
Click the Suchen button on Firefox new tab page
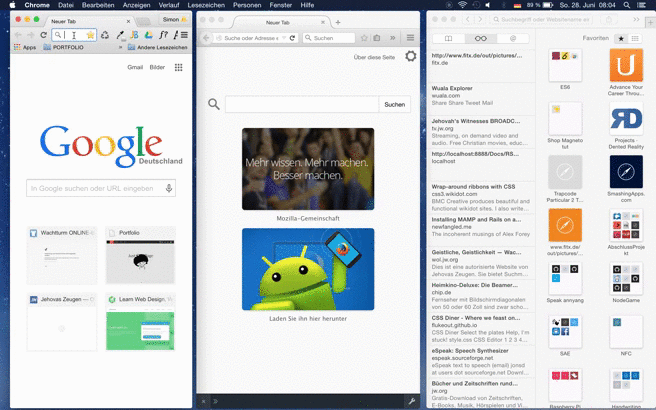point(395,105)
